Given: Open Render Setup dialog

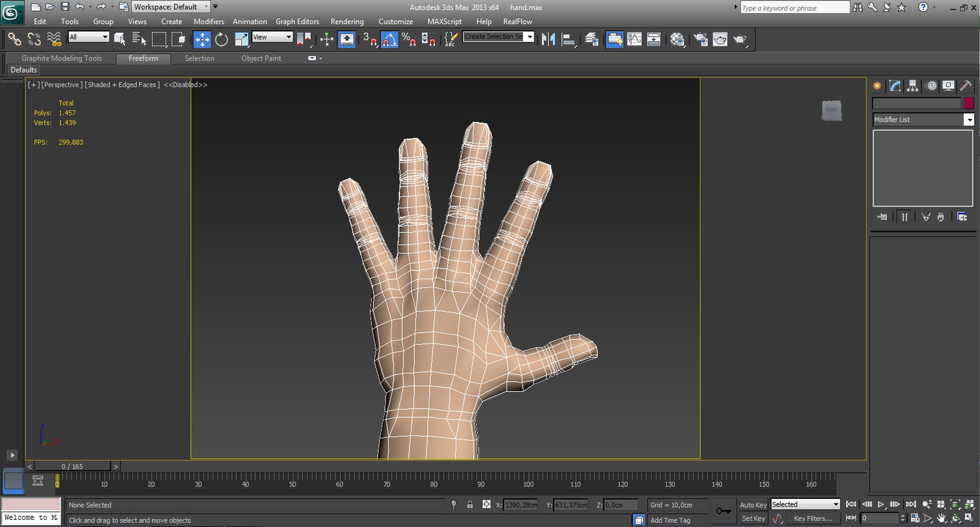Looking at the screenshot, I should pos(701,39).
